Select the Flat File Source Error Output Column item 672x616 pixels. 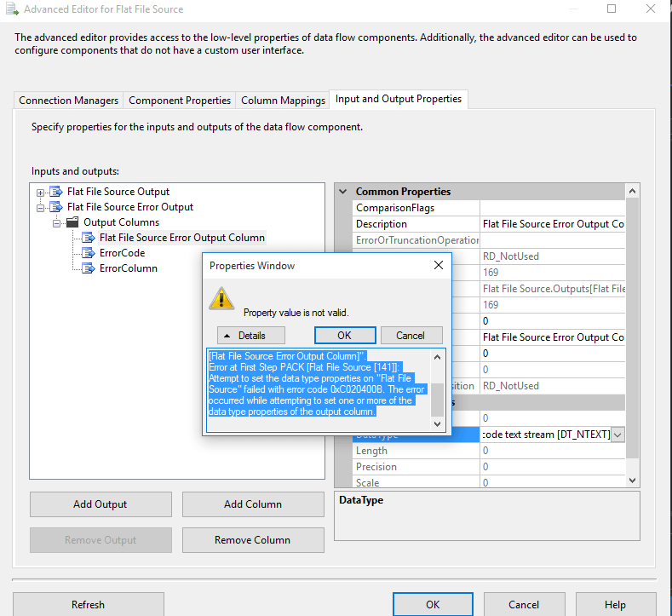[x=181, y=238]
